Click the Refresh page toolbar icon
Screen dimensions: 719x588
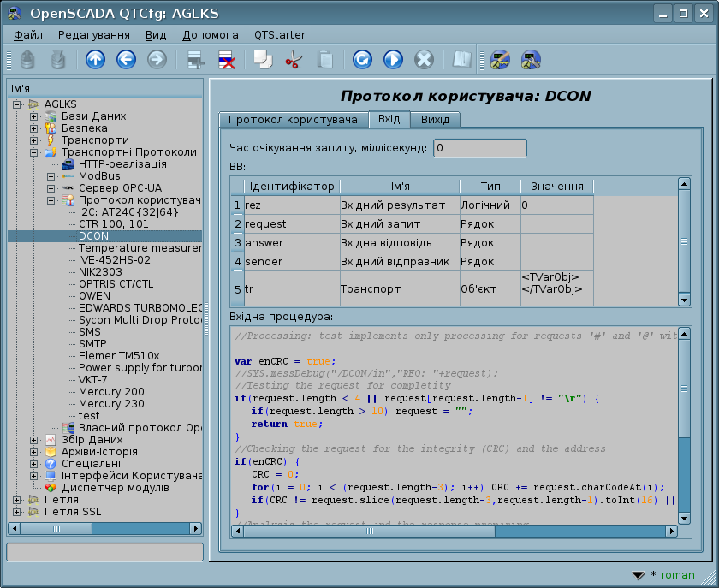[362, 59]
